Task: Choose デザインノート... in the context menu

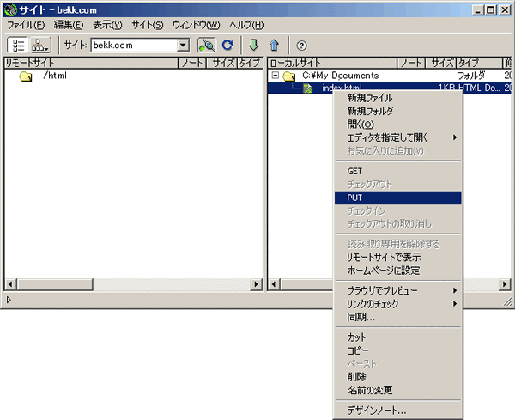Action: pos(397,411)
